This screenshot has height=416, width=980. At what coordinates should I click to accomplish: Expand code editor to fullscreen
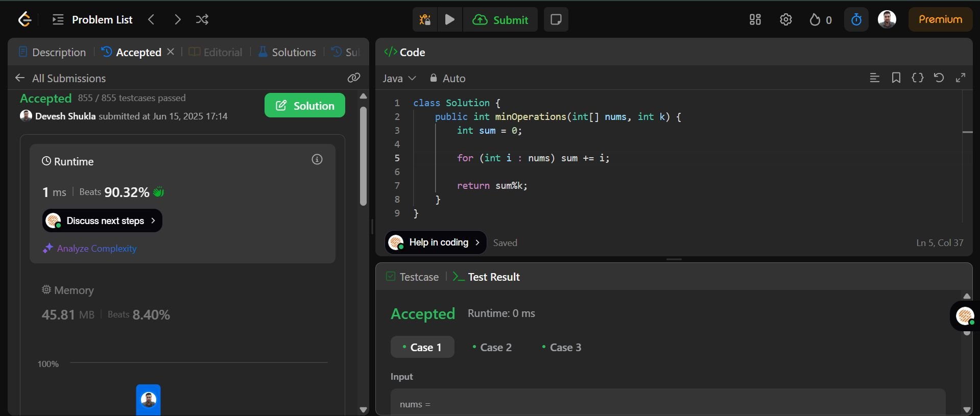(961, 78)
